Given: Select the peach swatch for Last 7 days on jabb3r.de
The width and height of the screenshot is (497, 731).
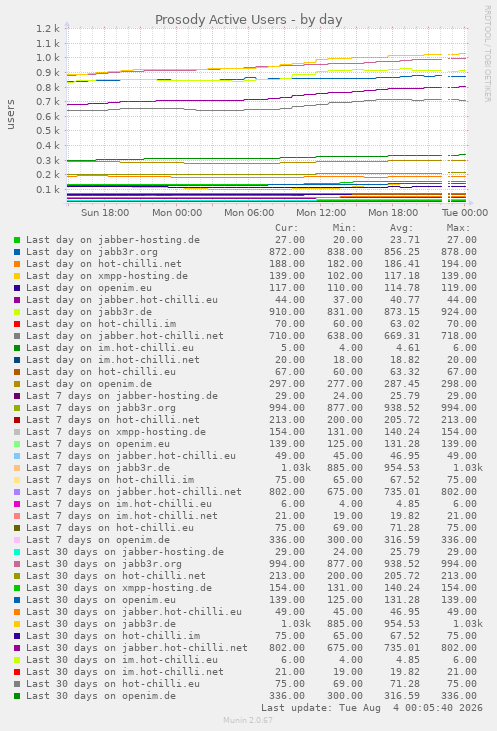Looking at the screenshot, I should coord(17,468).
